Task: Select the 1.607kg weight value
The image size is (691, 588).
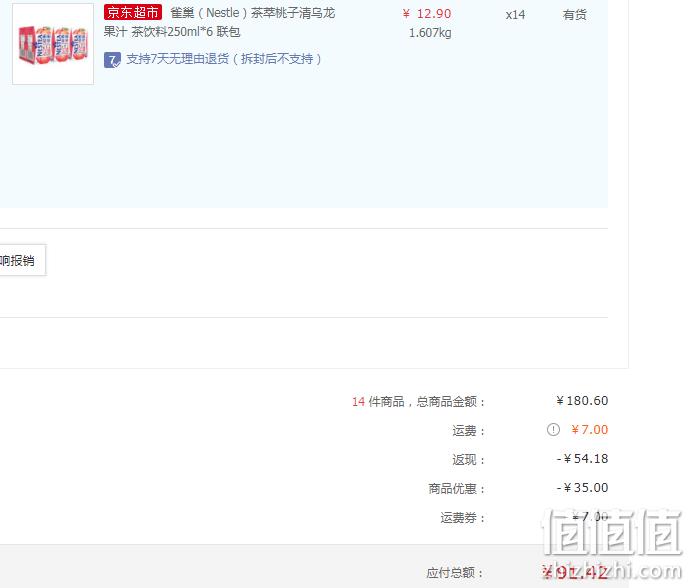Action: click(430, 33)
